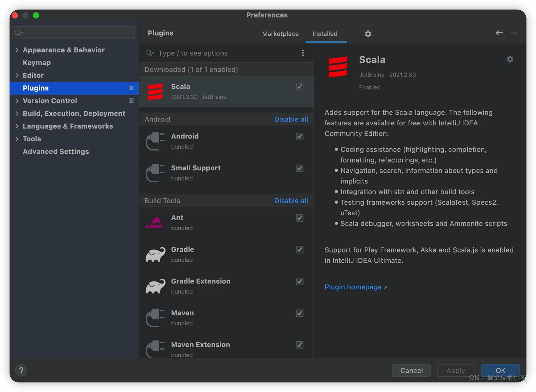Screen dimensions: 536x392
Task: Click the Scala title in details pane
Action: (372, 59)
